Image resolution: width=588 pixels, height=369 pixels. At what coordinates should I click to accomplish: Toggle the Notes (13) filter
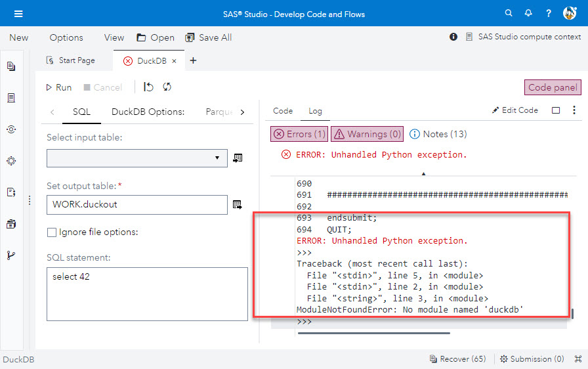(x=438, y=134)
